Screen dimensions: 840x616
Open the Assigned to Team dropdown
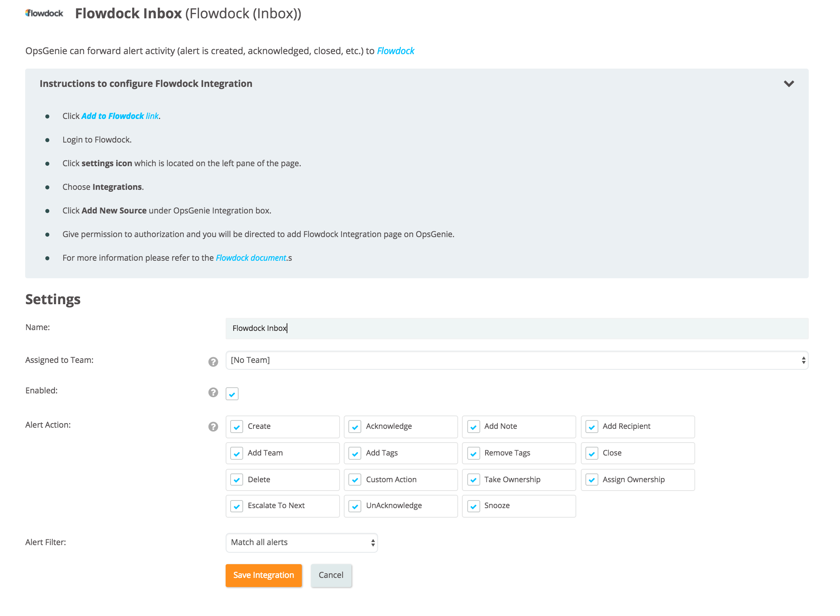click(516, 360)
